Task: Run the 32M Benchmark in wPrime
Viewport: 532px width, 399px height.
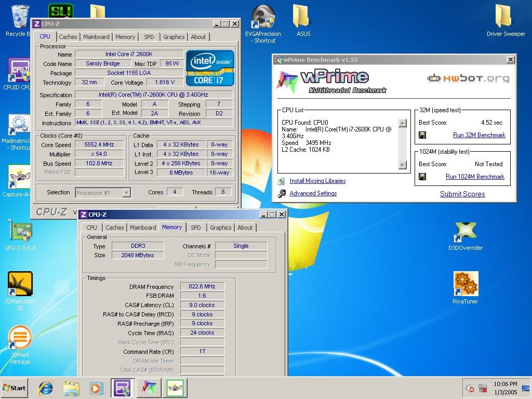Action: 479,135
